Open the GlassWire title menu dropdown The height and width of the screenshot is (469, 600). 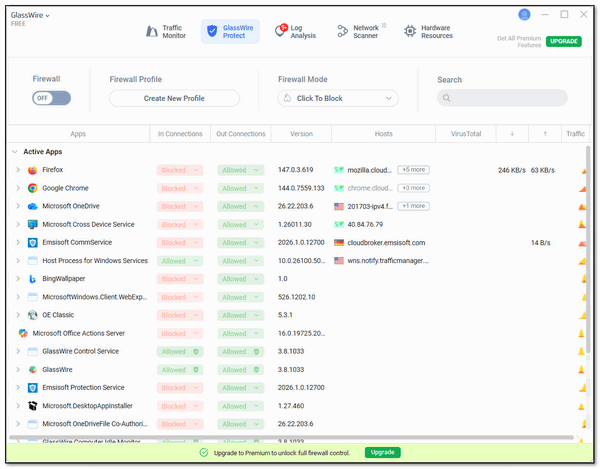point(30,15)
